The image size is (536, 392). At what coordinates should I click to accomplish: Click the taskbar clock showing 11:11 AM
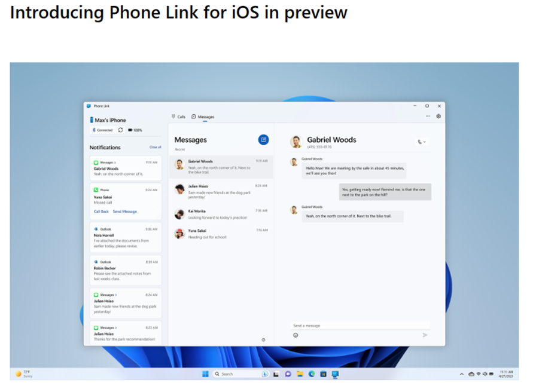[506, 374]
